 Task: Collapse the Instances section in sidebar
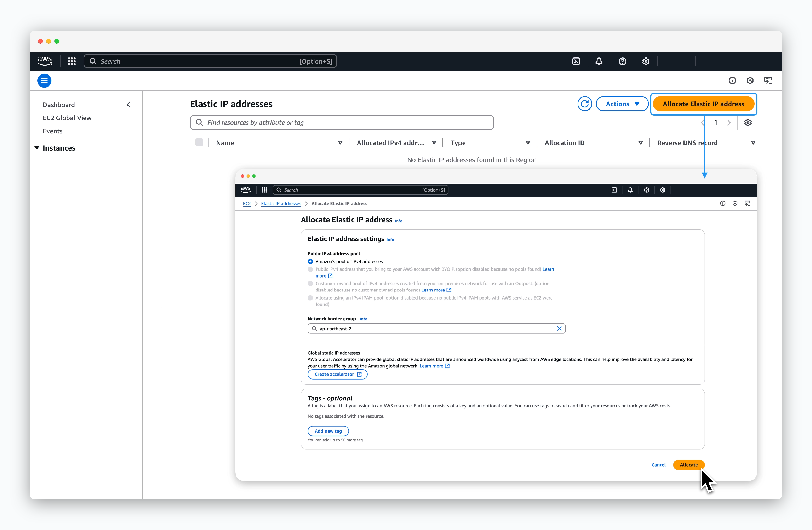pos(37,148)
